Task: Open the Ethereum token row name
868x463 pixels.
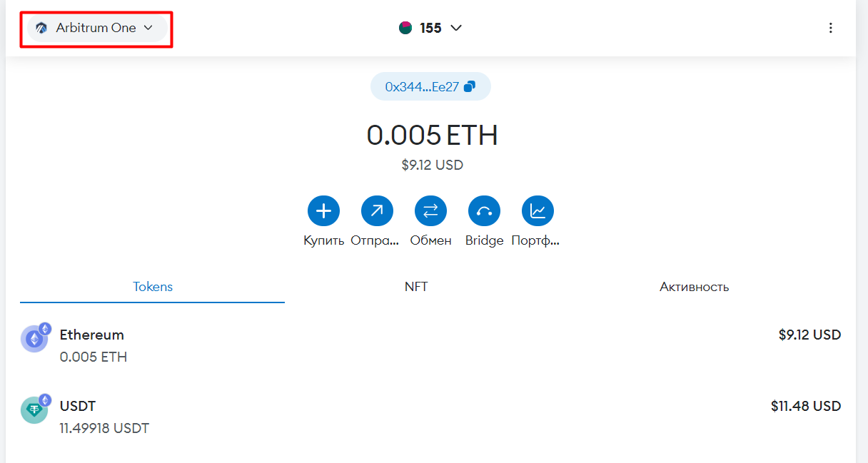Action: point(92,335)
